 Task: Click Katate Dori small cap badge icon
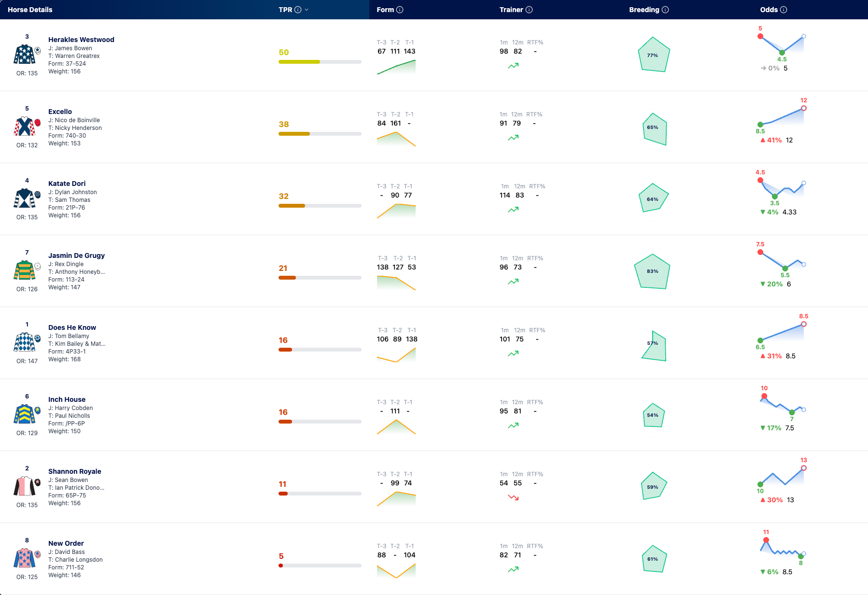(38, 195)
